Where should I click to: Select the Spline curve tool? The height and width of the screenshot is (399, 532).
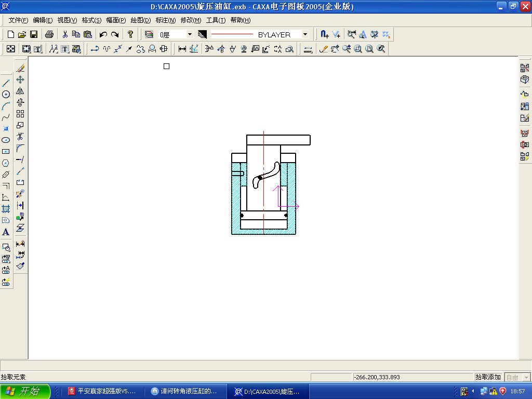click(x=6, y=117)
